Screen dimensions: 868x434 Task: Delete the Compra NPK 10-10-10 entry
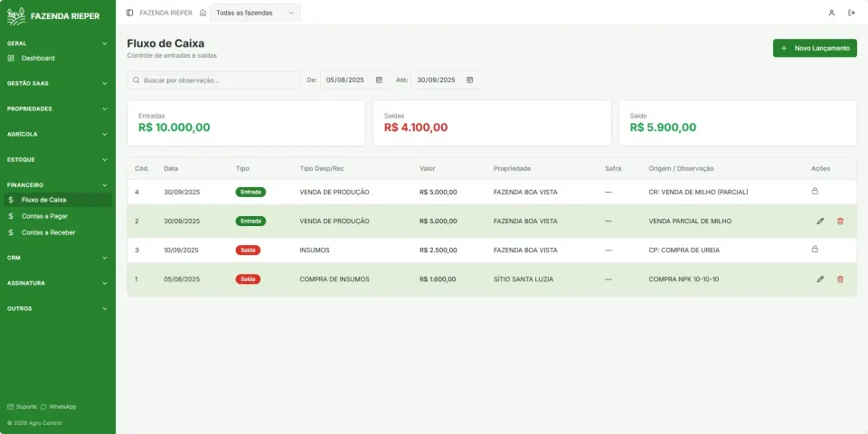click(840, 279)
